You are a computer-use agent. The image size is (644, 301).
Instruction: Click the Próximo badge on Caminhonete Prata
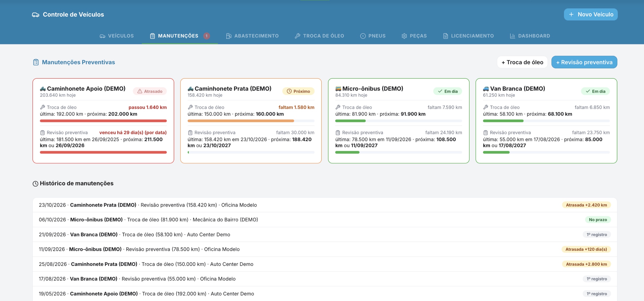pyautogui.click(x=298, y=91)
